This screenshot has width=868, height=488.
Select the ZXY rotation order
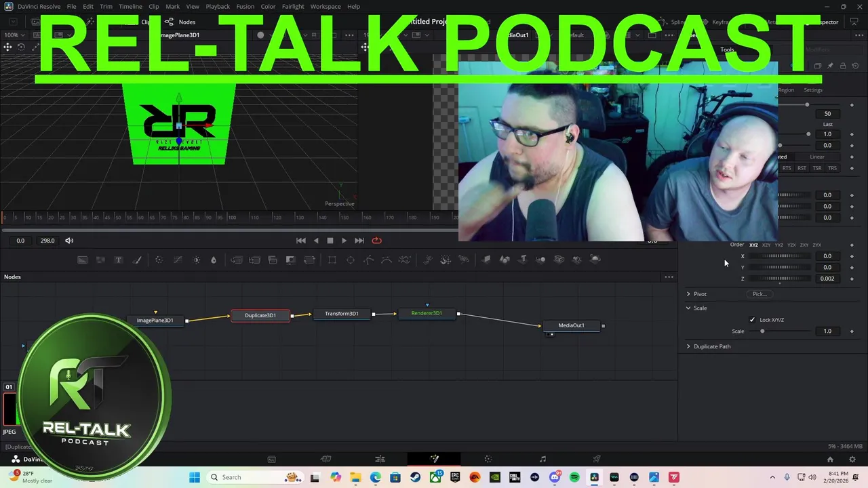804,245
